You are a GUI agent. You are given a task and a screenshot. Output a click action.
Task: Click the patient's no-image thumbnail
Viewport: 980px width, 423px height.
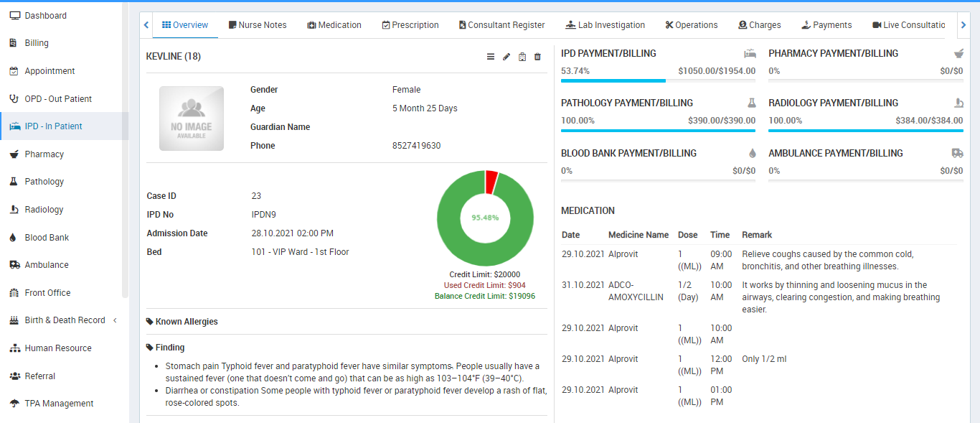192,118
